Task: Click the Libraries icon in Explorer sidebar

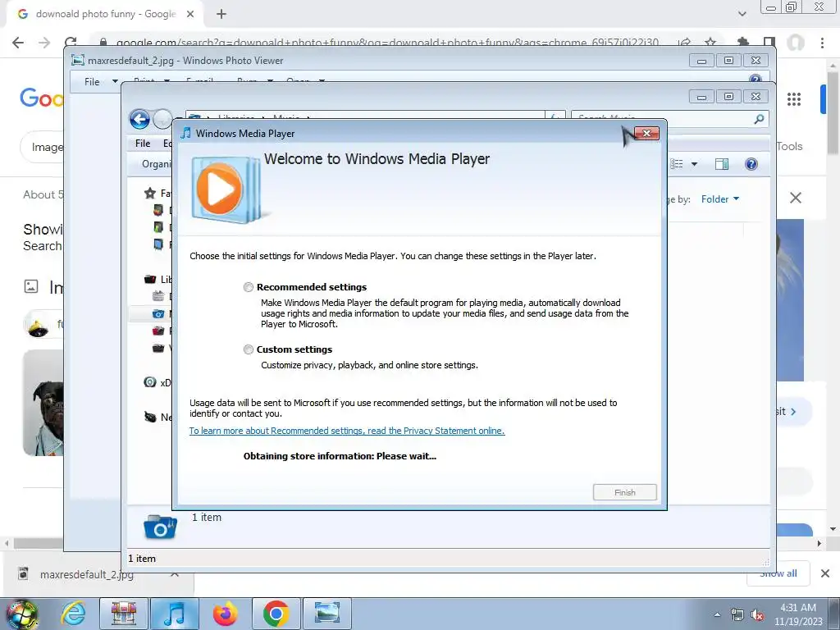Action: click(151, 279)
